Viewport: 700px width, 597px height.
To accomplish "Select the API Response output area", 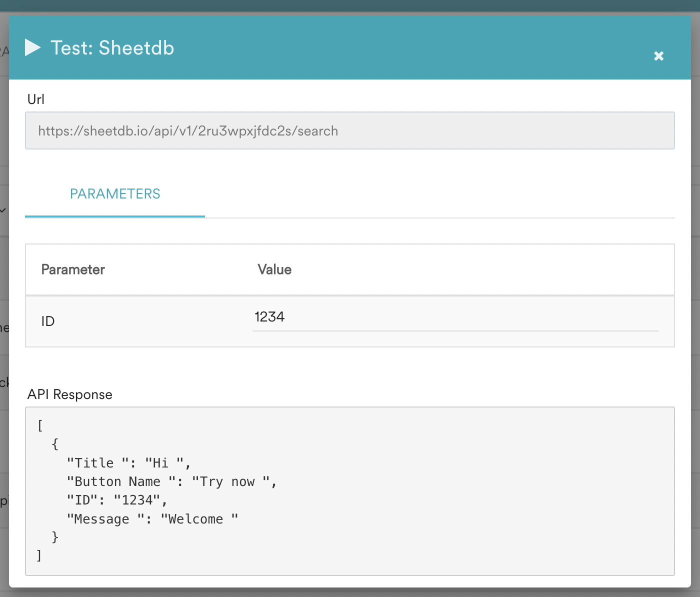I will coord(349,490).
